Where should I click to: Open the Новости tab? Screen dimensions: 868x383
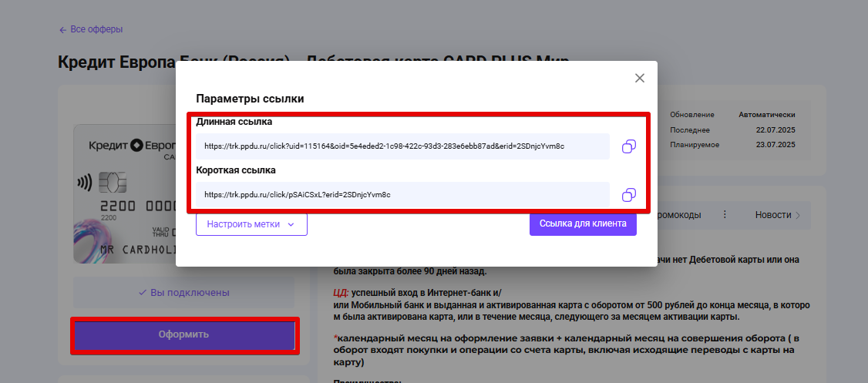point(772,215)
